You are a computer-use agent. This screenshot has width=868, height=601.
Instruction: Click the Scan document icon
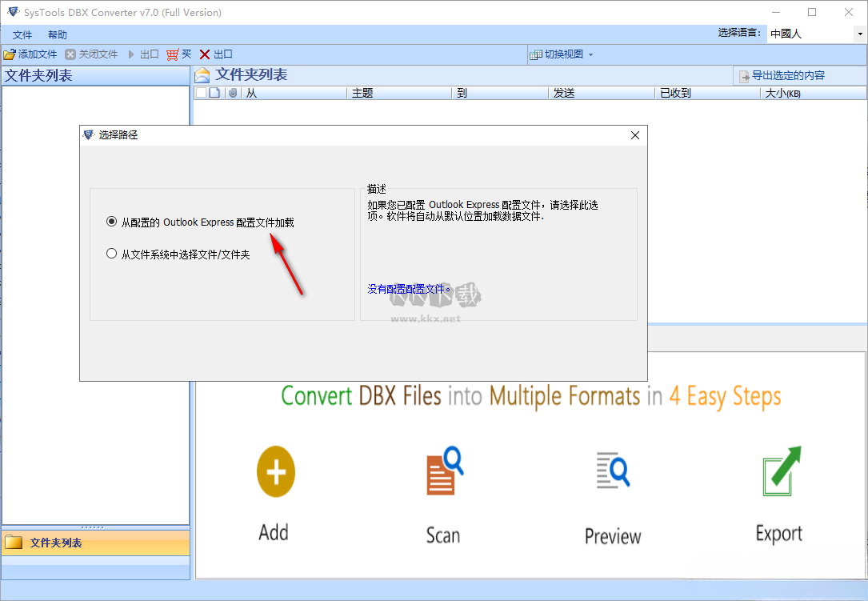coord(443,471)
